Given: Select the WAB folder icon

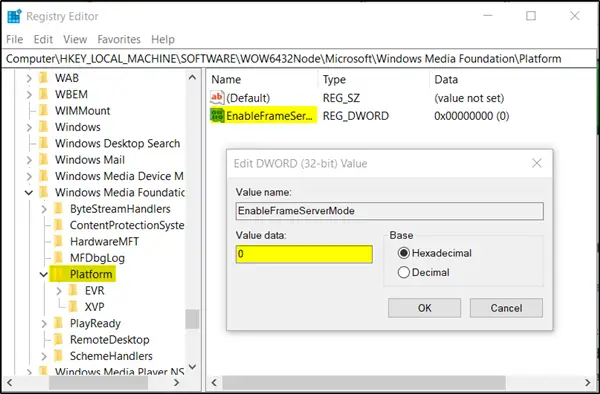Looking at the screenshot, I should point(44,78).
